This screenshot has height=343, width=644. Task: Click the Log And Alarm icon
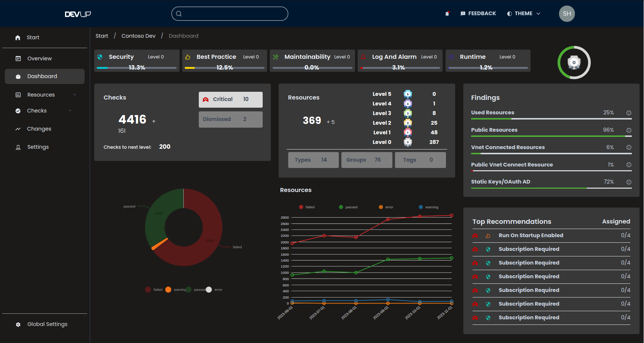point(363,57)
